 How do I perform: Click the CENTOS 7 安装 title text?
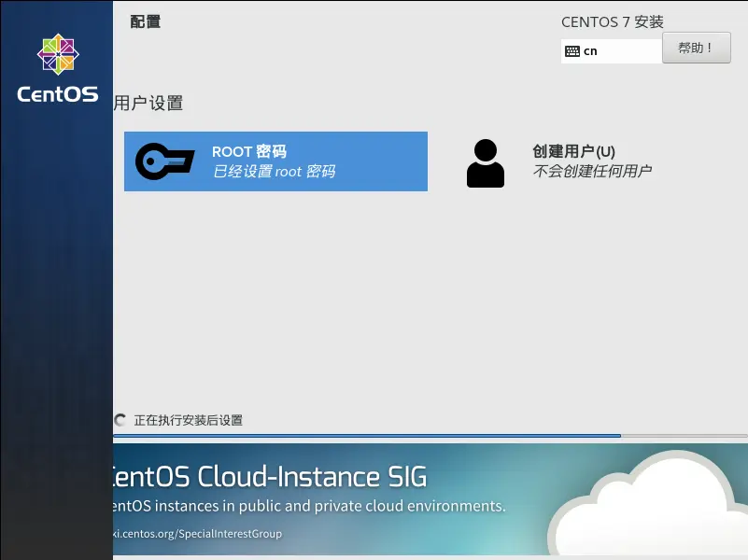(613, 21)
